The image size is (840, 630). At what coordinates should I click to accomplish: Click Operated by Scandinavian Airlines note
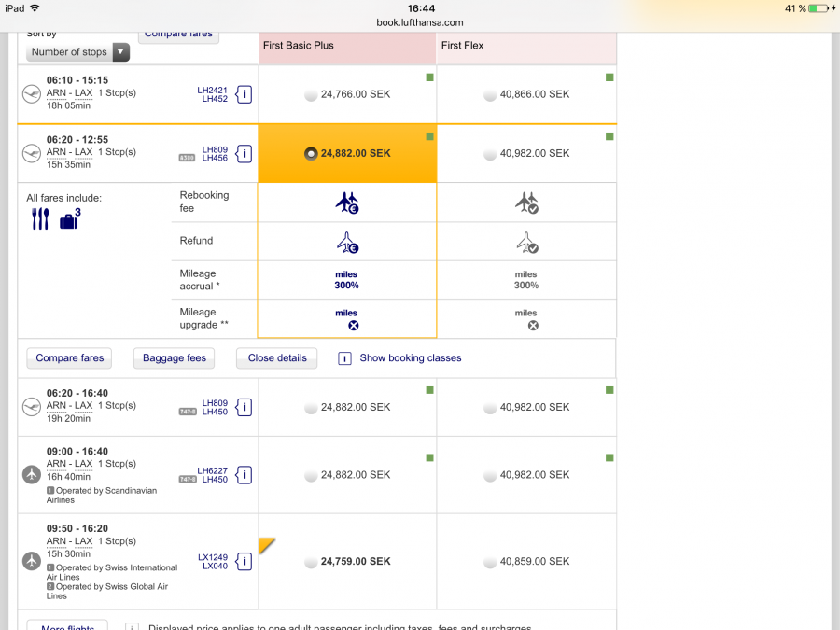point(102,495)
